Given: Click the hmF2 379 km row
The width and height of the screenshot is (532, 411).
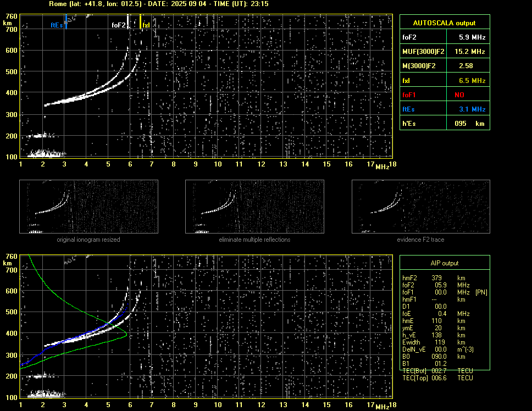Looking at the screenshot, I should [x=434, y=278].
